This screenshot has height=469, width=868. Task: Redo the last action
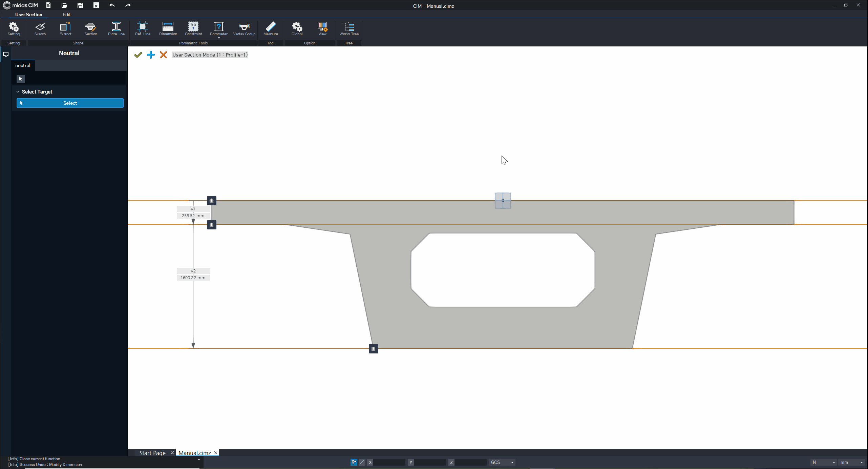(128, 5)
